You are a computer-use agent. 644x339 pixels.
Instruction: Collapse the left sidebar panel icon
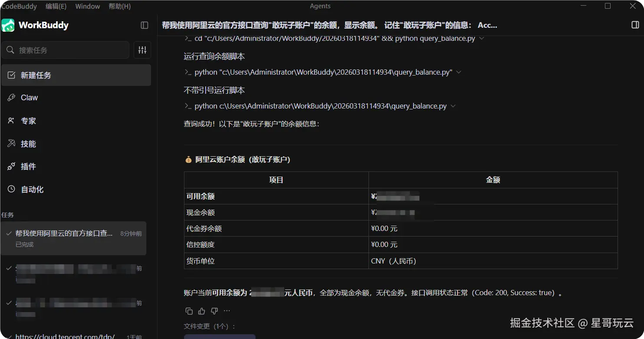point(145,25)
